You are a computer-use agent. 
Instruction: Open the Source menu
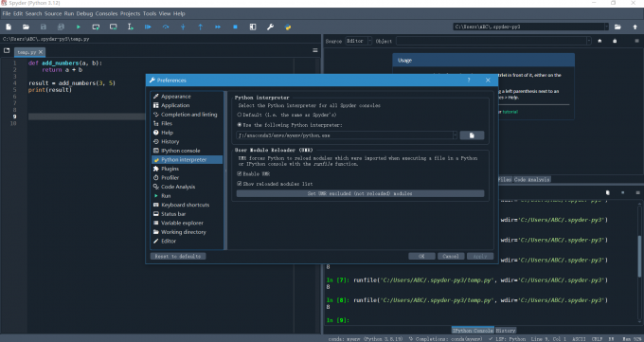click(x=53, y=13)
